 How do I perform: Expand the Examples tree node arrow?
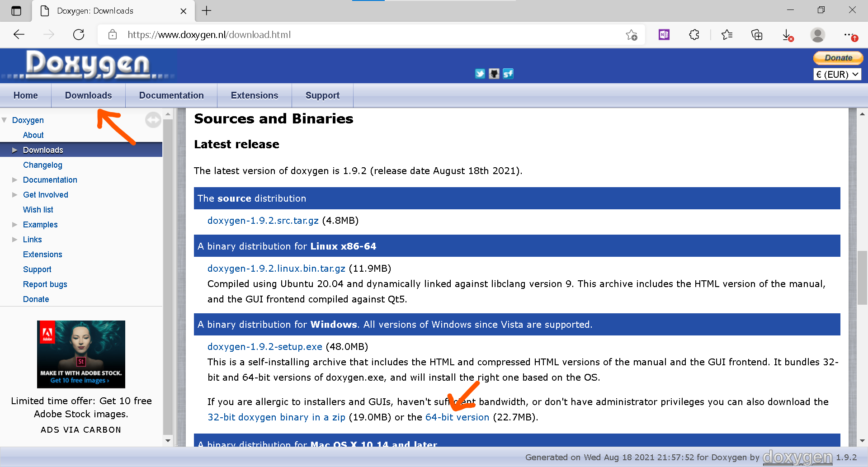[x=14, y=225]
